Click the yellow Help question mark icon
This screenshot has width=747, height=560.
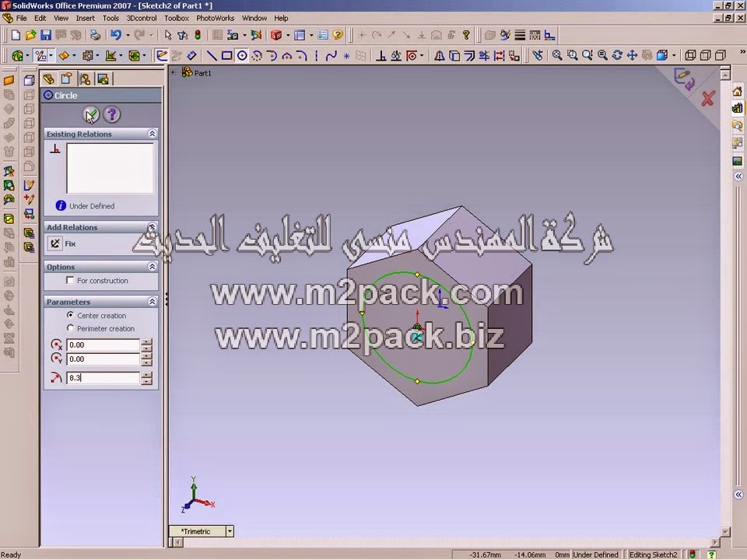338,35
